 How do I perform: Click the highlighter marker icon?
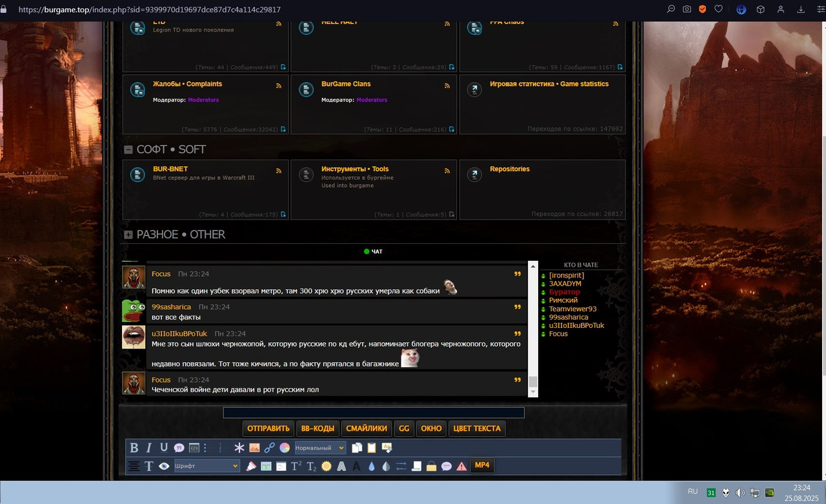(x=251, y=466)
